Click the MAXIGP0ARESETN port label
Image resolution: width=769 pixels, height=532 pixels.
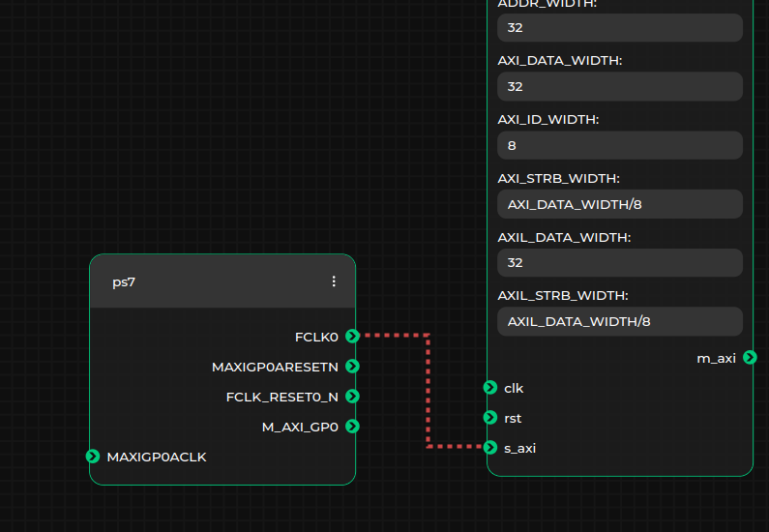[x=275, y=367]
